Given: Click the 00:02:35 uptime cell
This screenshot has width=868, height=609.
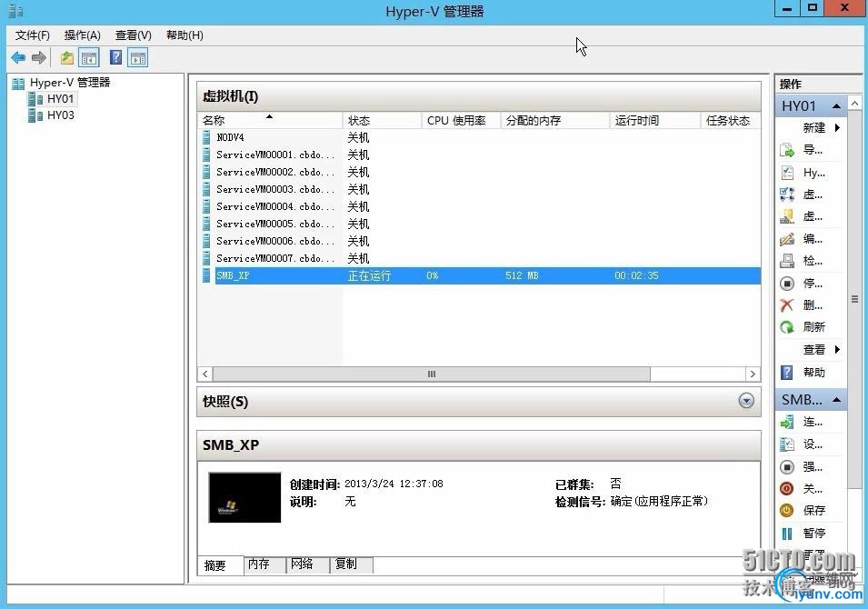Looking at the screenshot, I should 636,275.
